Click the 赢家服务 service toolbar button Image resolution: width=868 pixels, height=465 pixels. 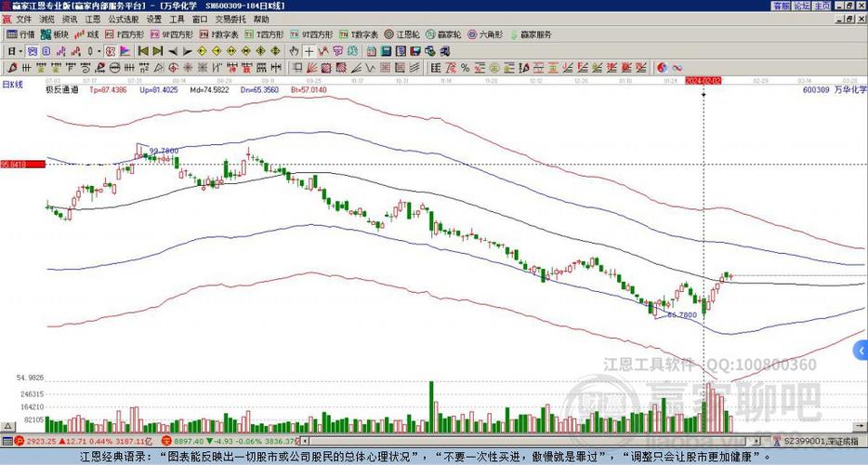click(529, 34)
